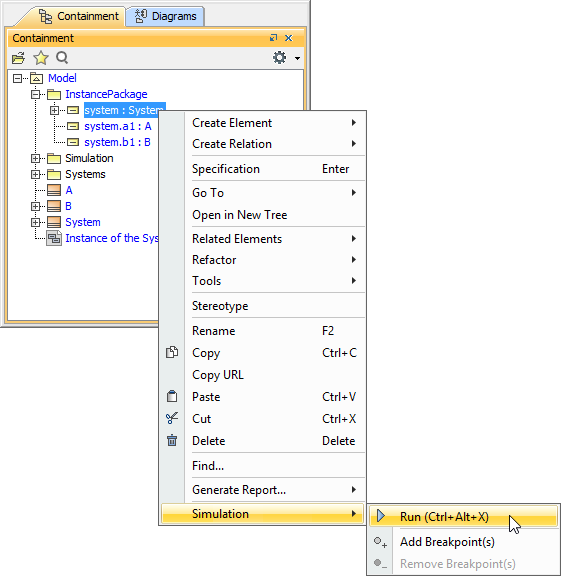Screen dimensions: 561x576
Task: Expand the B block node
Action: coord(36,206)
